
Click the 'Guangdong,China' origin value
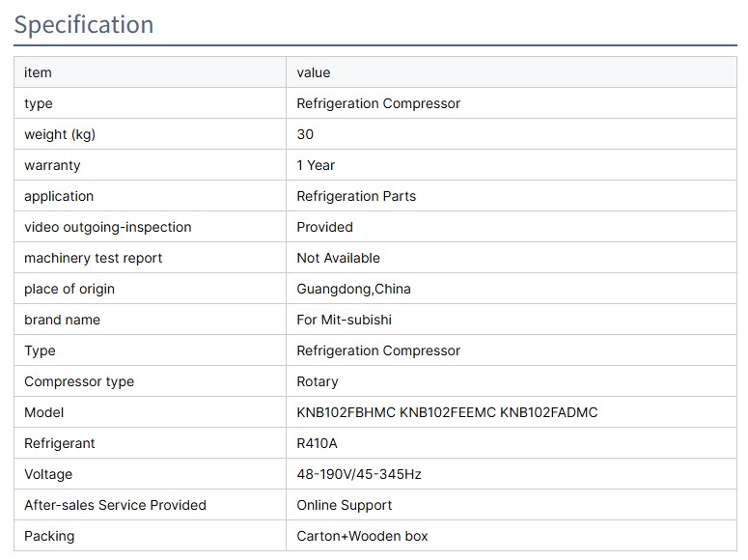[353, 289]
